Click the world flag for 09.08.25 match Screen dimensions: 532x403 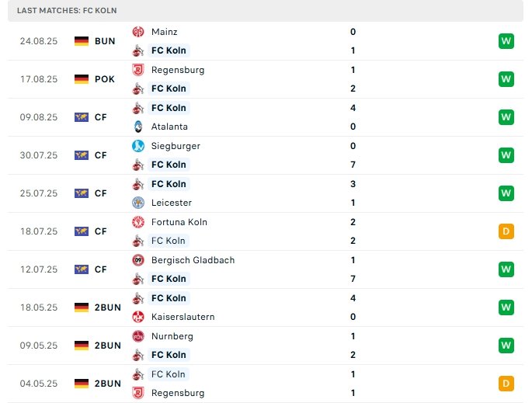pyautogui.click(x=82, y=117)
